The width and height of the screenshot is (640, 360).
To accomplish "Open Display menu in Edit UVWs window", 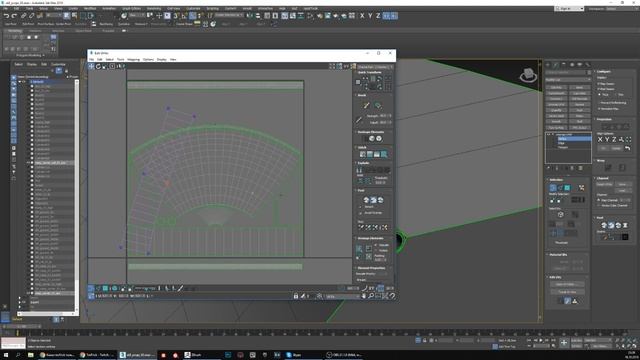I will pyautogui.click(x=162, y=60).
